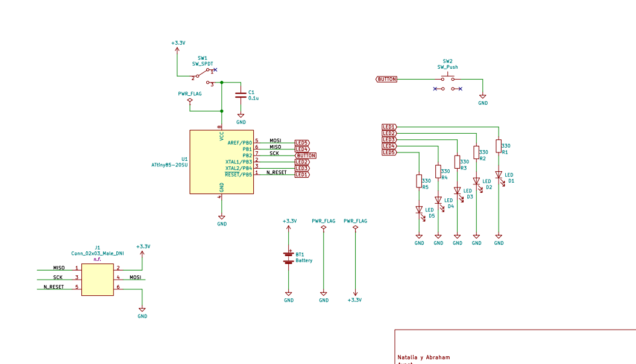The image size is (636, 364).
Task: Select resistor R2 symbol
Action: pyautogui.click(x=476, y=152)
